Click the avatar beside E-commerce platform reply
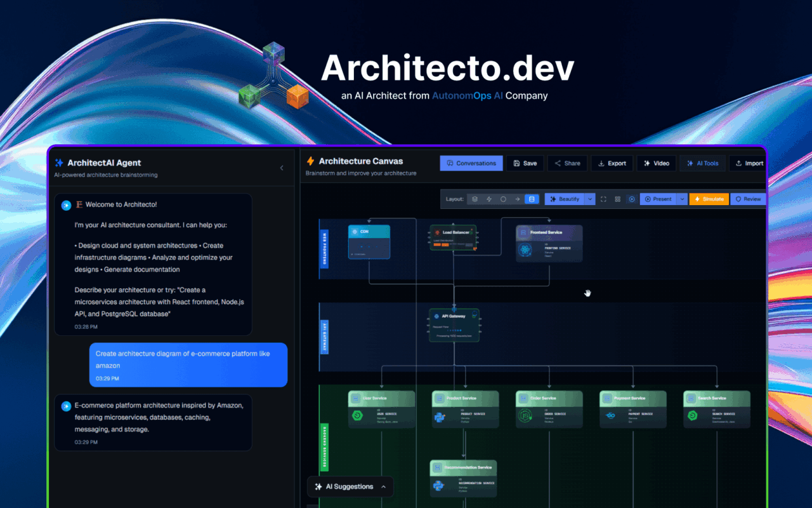This screenshot has height=508, width=812. (66, 406)
